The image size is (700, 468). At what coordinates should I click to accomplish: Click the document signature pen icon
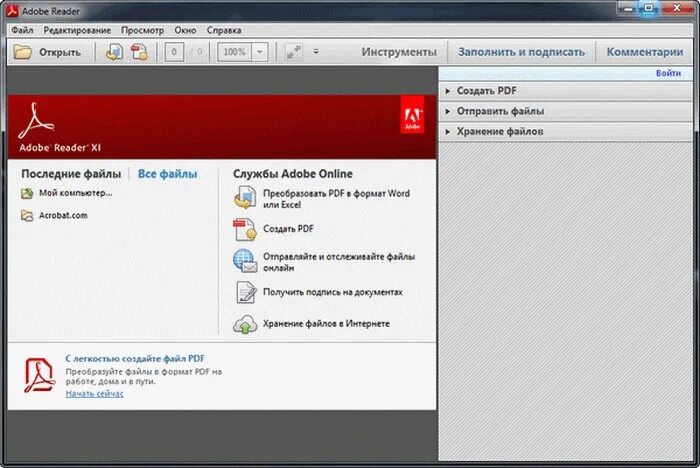pyautogui.click(x=246, y=292)
